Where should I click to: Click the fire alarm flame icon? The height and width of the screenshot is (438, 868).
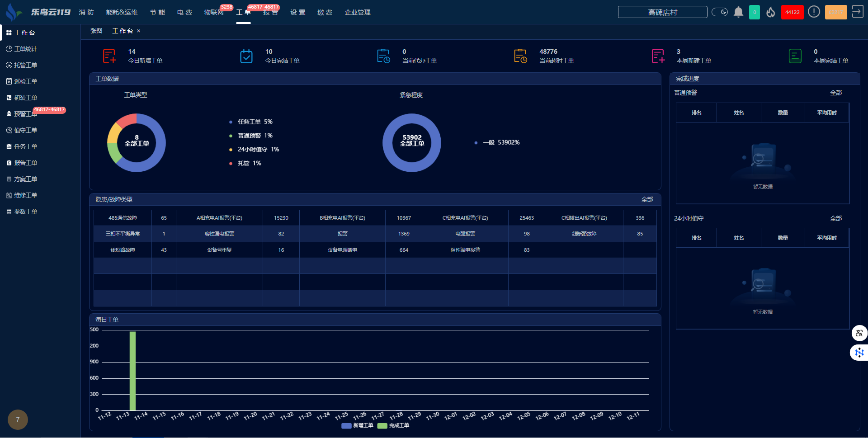tap(771, 12)
